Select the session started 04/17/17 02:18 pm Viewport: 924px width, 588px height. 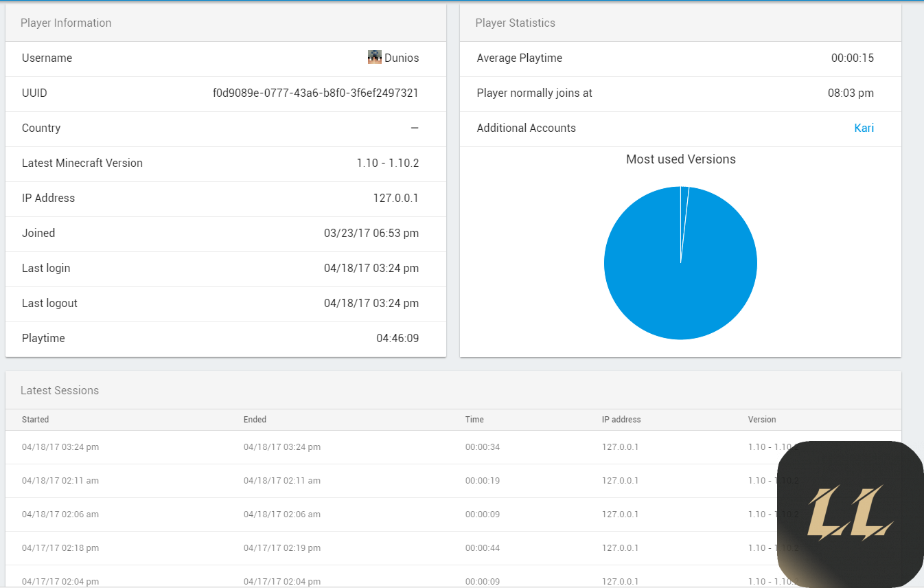[x=60, y=548]
